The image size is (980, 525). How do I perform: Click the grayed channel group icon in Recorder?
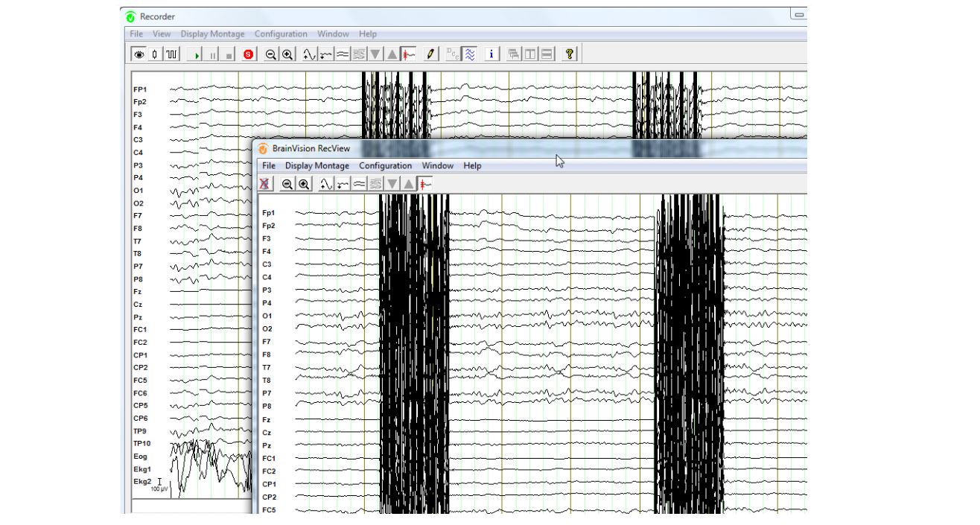tap(358, 54)
